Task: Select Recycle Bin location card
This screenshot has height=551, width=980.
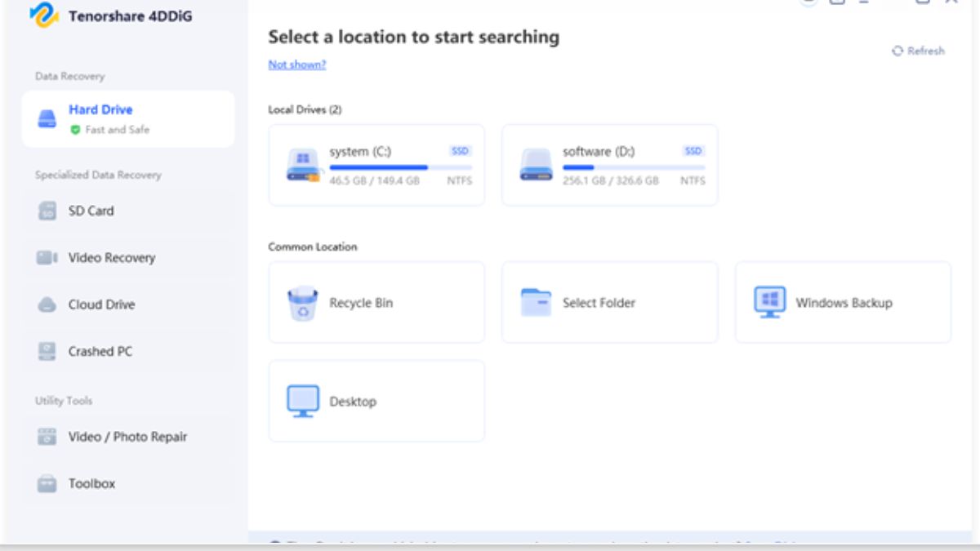Action: point(376,303)
